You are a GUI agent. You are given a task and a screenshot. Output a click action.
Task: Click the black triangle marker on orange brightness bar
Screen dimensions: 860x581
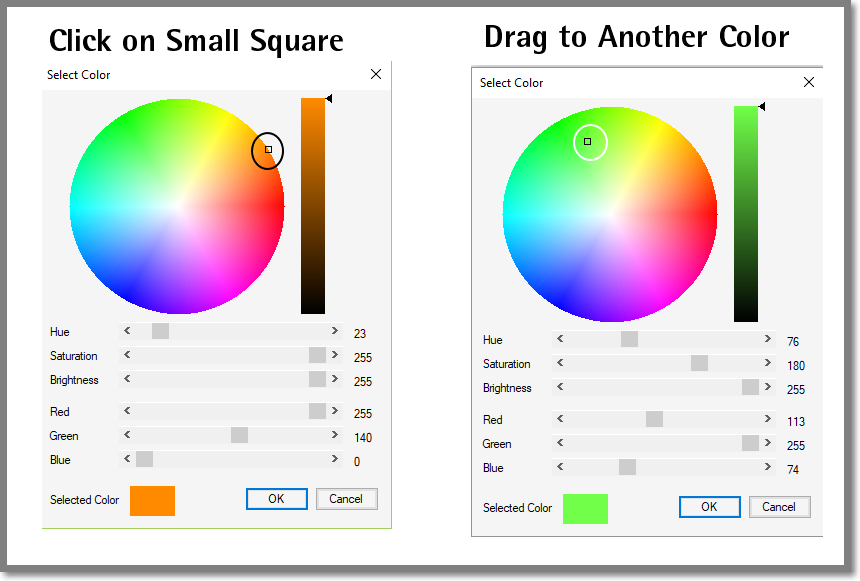[329, 98]
